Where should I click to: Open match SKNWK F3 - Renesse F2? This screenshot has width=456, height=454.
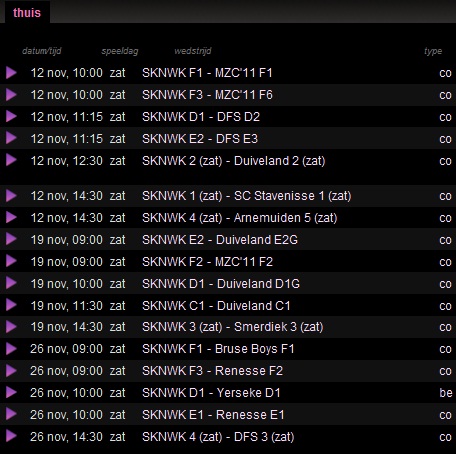212,371
